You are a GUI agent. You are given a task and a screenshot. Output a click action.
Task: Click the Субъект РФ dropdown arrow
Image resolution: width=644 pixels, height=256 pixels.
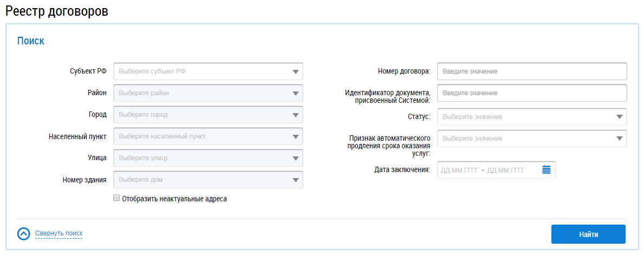[x=296, y=72]
